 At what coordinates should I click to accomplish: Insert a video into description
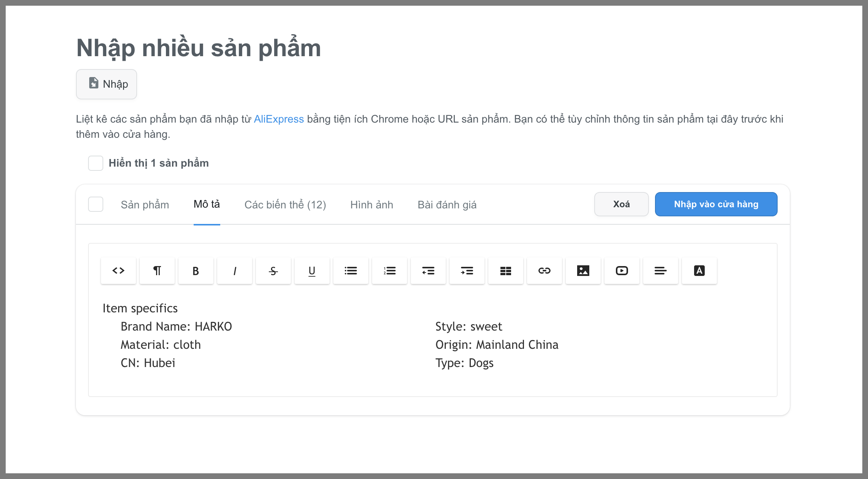pyautogui.click(x=622, y=271)
